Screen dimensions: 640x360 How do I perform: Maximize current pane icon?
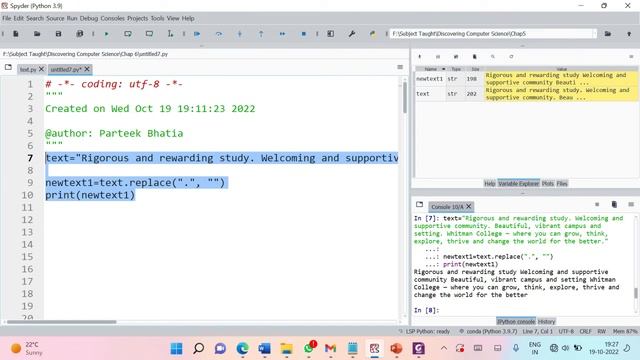330,34
